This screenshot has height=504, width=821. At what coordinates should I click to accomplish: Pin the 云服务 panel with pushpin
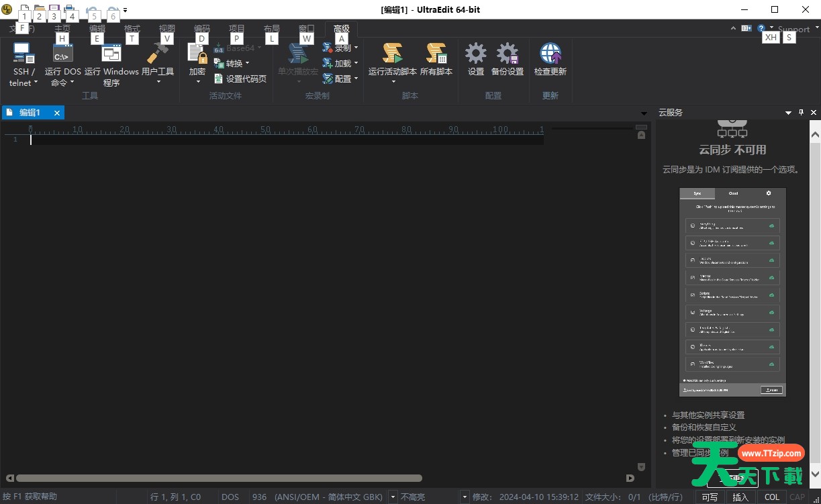[801, 113]
